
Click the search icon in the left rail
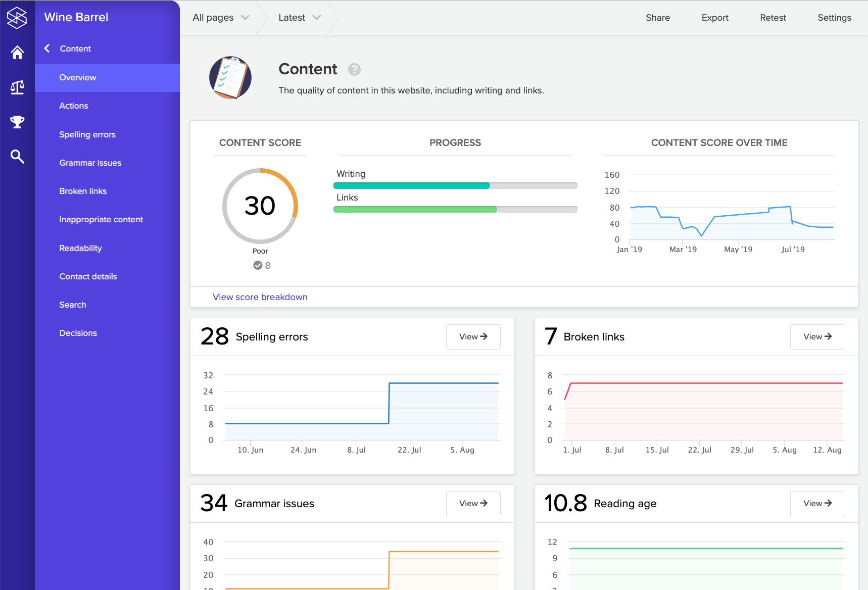(17, 157)
